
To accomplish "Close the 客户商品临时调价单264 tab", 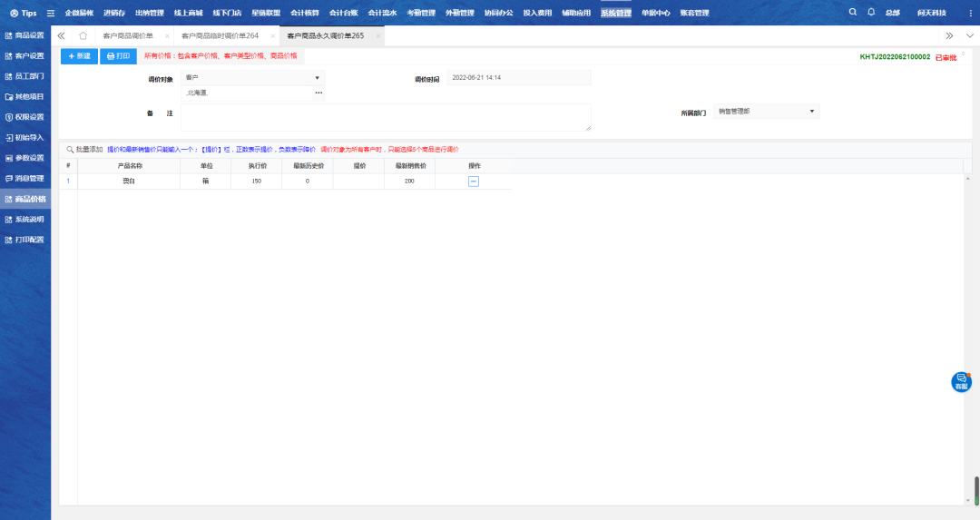I will pyautogui.click(x=269, y=35).
